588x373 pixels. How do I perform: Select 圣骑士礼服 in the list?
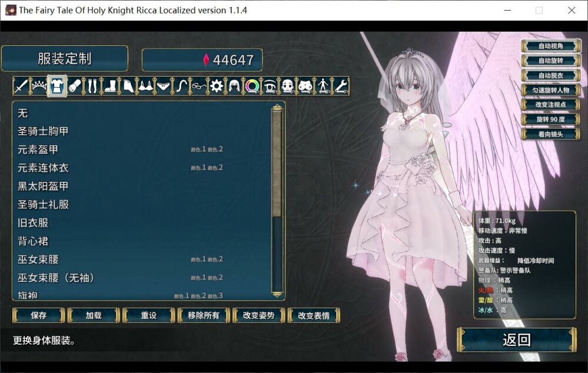[142, 205]
